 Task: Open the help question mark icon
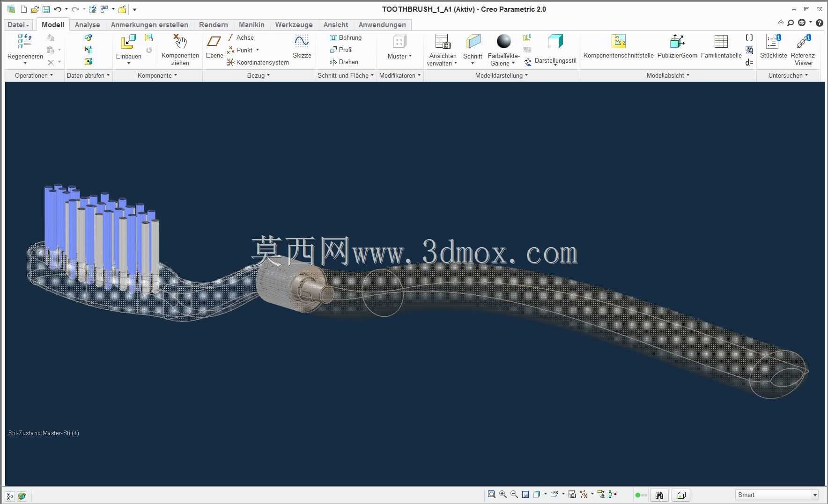[x=820, y=22]
